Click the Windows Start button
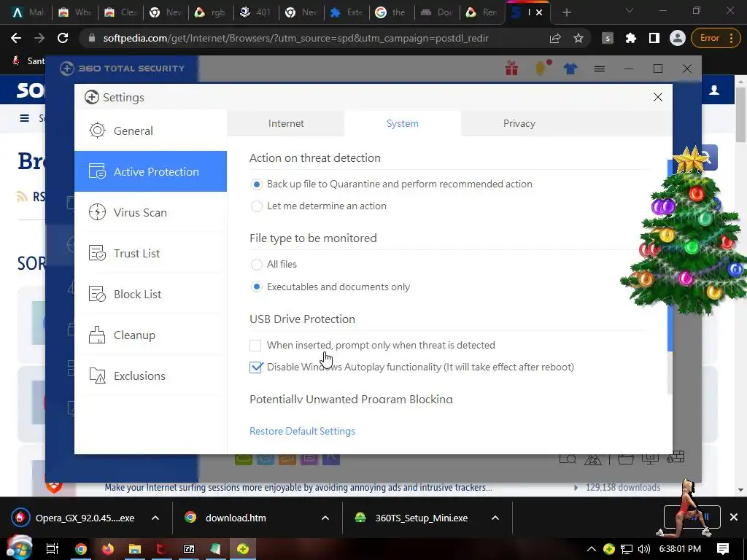This screenshot has width=747, height=560. tap(19, 548)
